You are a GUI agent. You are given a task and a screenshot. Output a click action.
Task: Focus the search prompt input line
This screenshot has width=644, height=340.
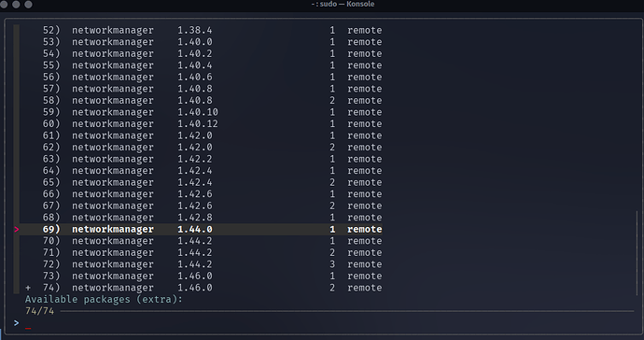325,323
